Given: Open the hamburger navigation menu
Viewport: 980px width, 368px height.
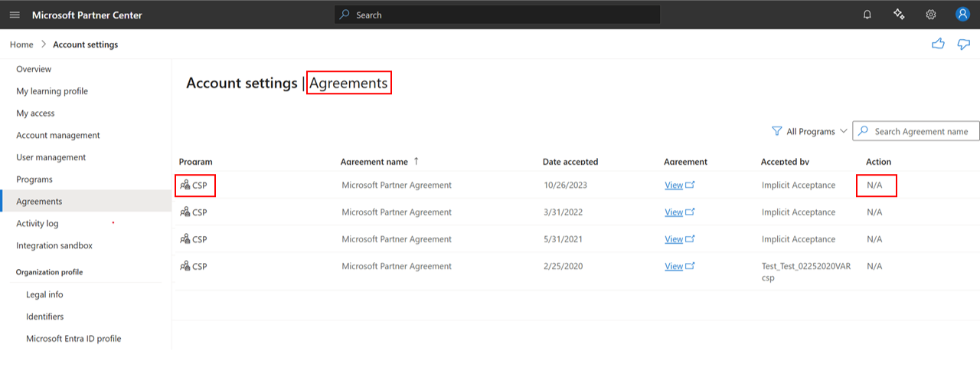Looking at the screenshot, I should [15, 15].
